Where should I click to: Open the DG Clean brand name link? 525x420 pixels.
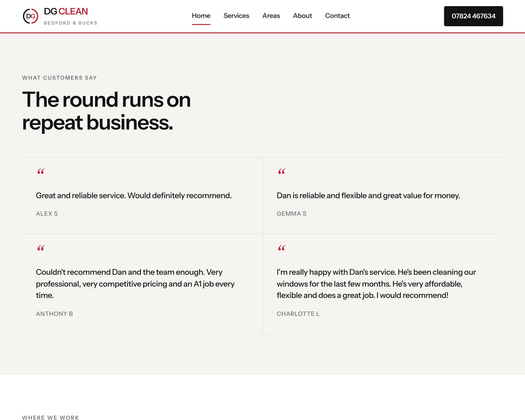click(66, 11)
